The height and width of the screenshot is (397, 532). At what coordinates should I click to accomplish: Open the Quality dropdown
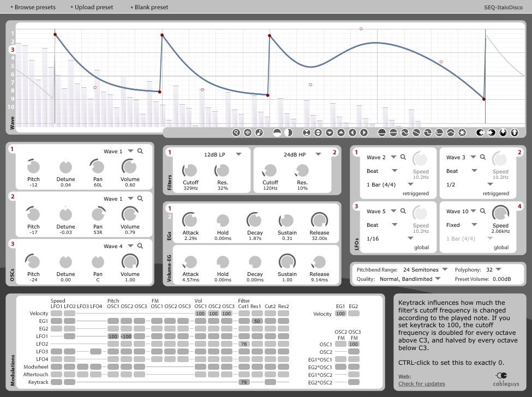click(438, 279)
